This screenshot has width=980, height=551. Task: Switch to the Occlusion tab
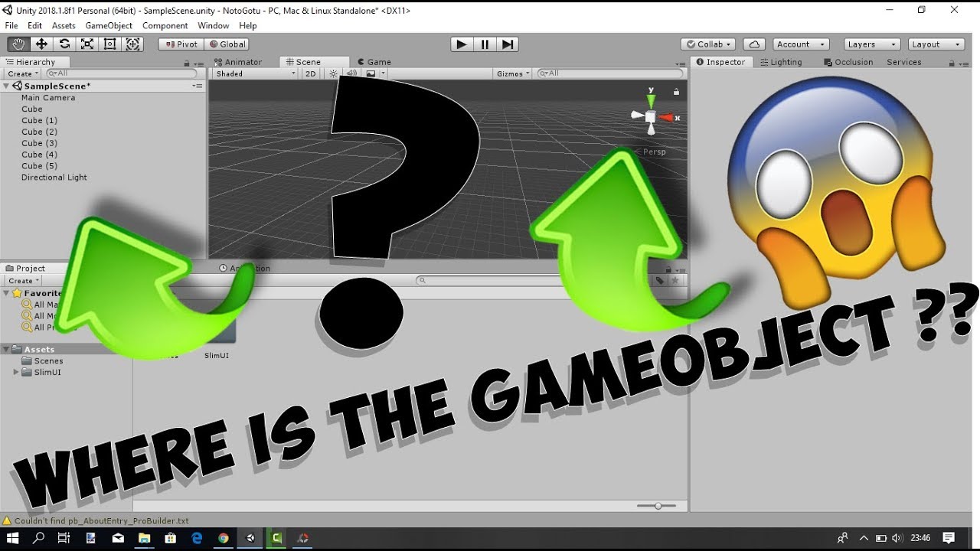pyautogui.click(x=848, y=62)
